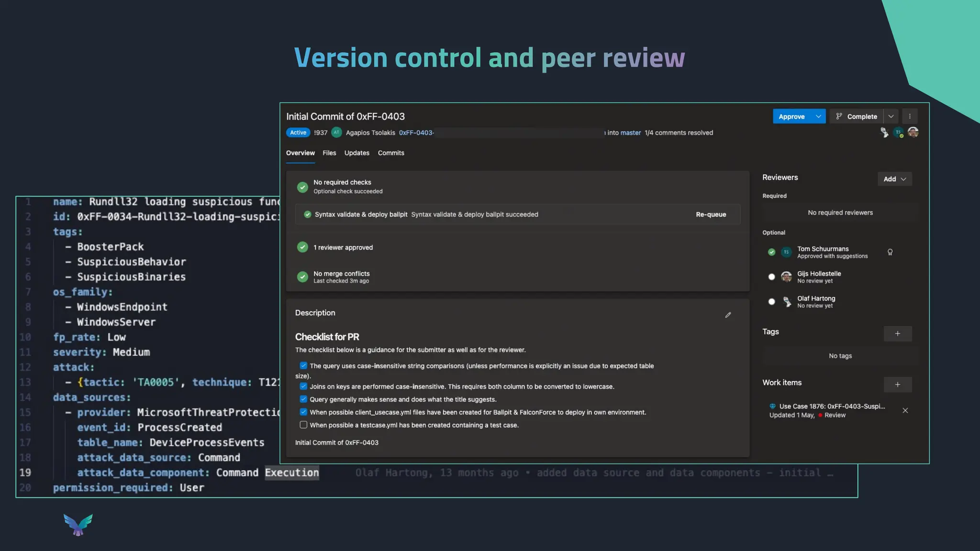This screenshot has height=551, width=980.
Task: Click the FalconForce bird logo
Action: coord(78,525)
